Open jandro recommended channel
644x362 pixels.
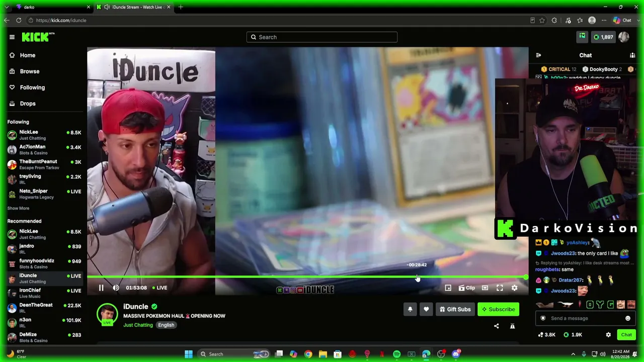point(44,249)
